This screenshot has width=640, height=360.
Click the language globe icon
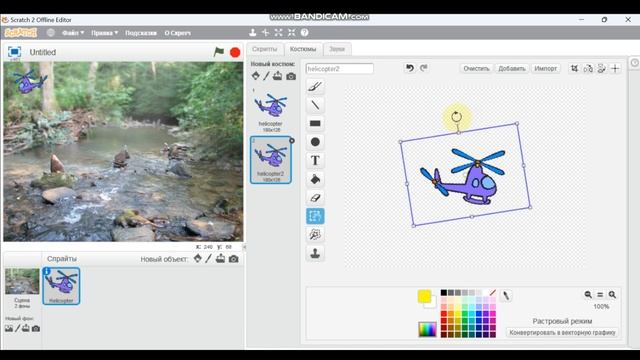coord(51,33)
